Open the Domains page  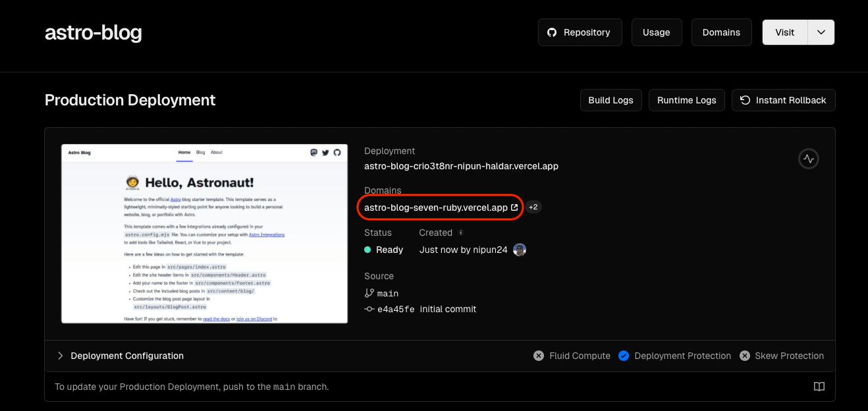[x=721, y=32]
